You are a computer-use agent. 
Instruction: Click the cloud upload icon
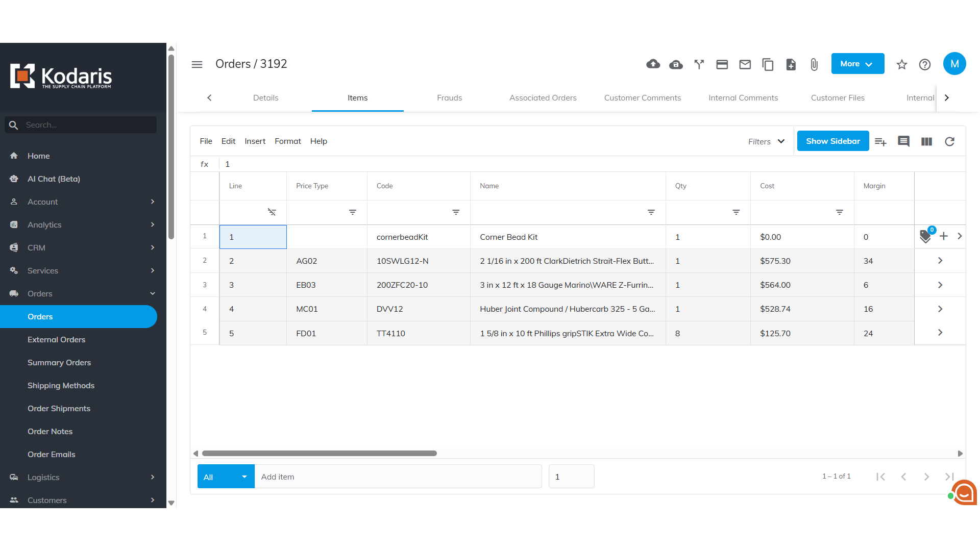[653, 64]
